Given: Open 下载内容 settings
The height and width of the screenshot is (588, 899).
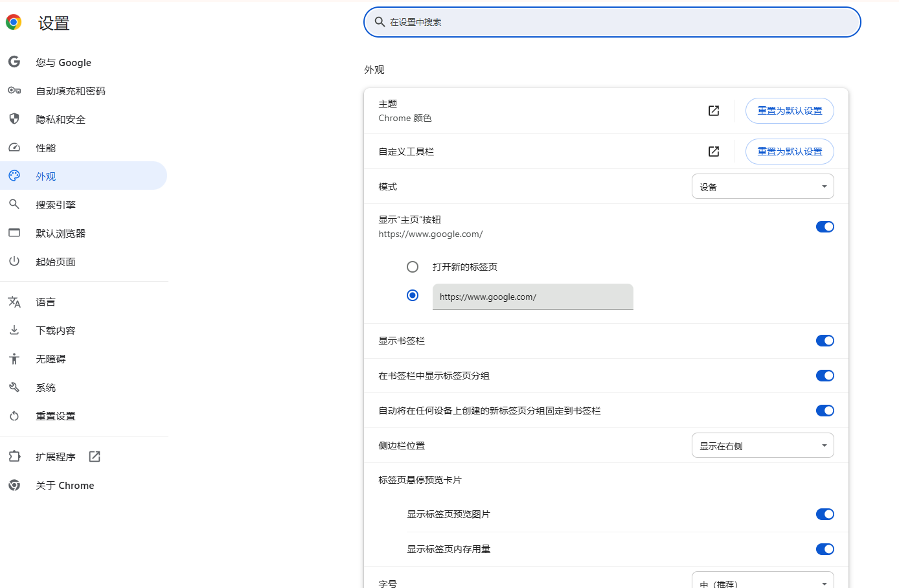Looking at the screenshot, I should coord(84,330).
